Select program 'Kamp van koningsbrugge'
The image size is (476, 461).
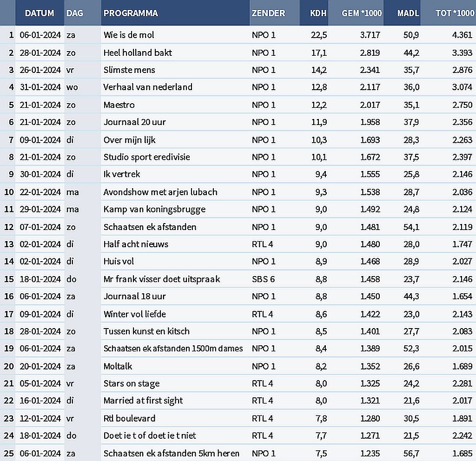(x=154, y=209)
